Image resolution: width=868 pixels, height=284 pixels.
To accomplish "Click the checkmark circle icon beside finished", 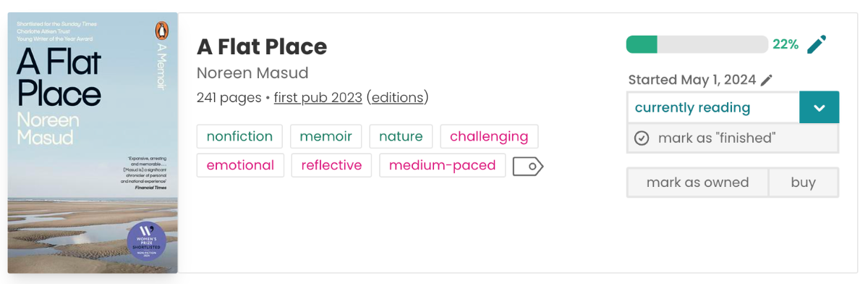I will point(642,138).
